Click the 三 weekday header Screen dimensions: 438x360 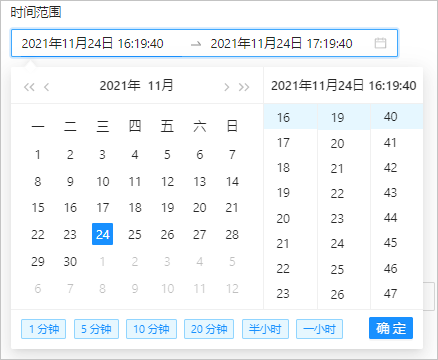point(102,127)
